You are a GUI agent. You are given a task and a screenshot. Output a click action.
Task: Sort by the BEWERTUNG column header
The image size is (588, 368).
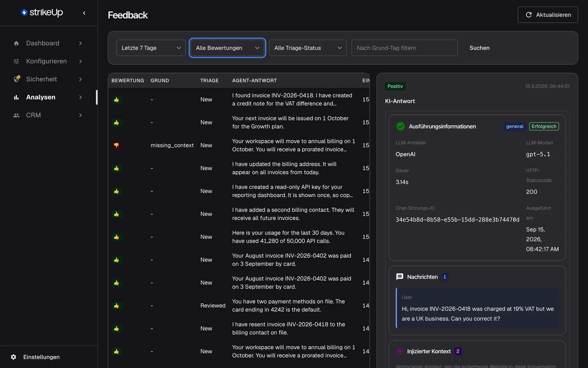point(128,80)
